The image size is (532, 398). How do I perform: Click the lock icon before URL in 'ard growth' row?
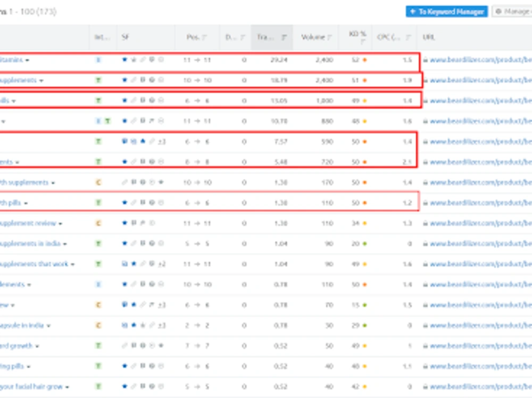pyautogui.click(x=425, y=345)
